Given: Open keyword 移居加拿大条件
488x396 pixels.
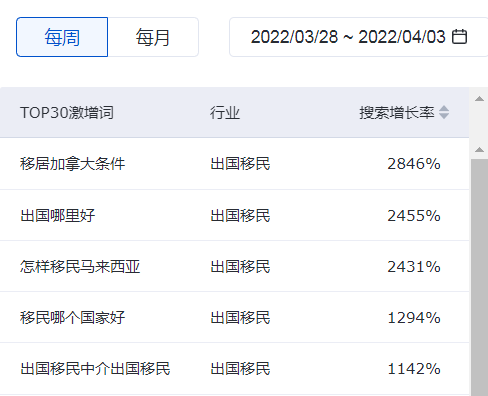Looking at the screenshot, I should [72, 164].
